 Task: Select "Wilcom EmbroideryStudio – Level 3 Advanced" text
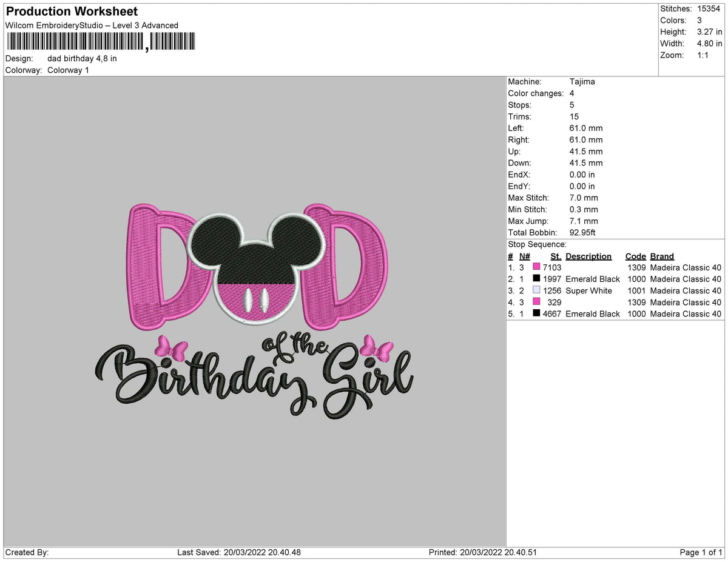[92, 25]
